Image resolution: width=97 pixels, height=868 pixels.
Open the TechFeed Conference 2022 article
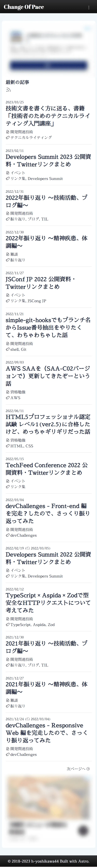pyautogui.click(x=46, y=469)
